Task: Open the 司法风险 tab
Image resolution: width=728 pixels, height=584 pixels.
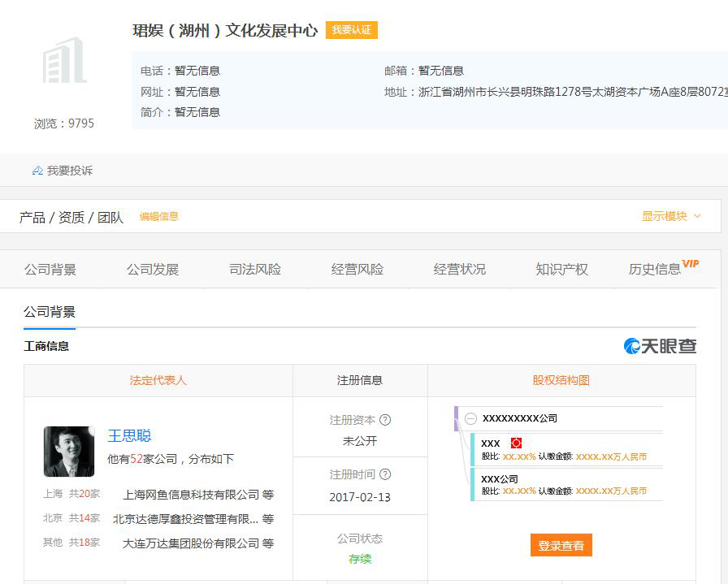Action: (255, 269)
